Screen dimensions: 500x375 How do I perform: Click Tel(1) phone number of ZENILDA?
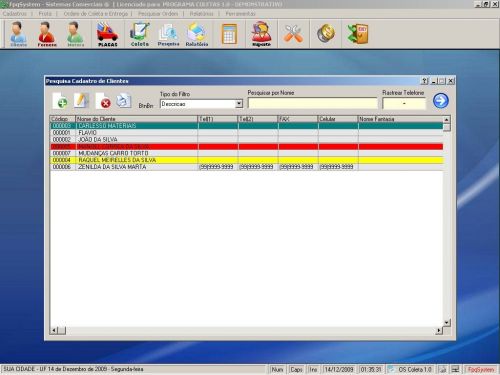pyautogui.click(x=216, y=167)
